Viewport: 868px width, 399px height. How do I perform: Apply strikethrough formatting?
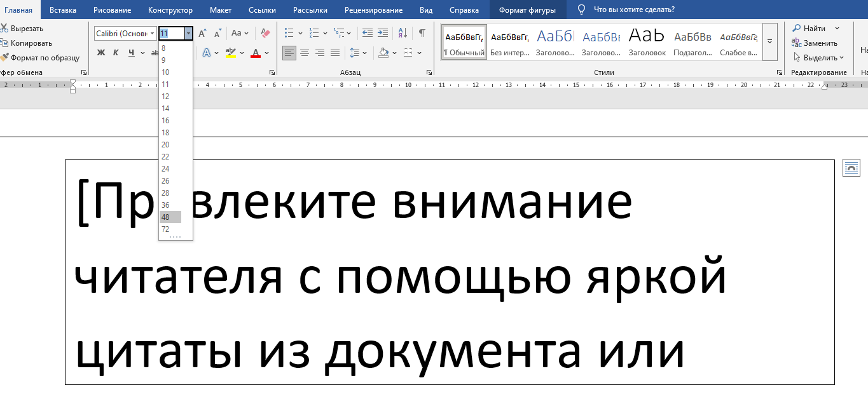155,53
